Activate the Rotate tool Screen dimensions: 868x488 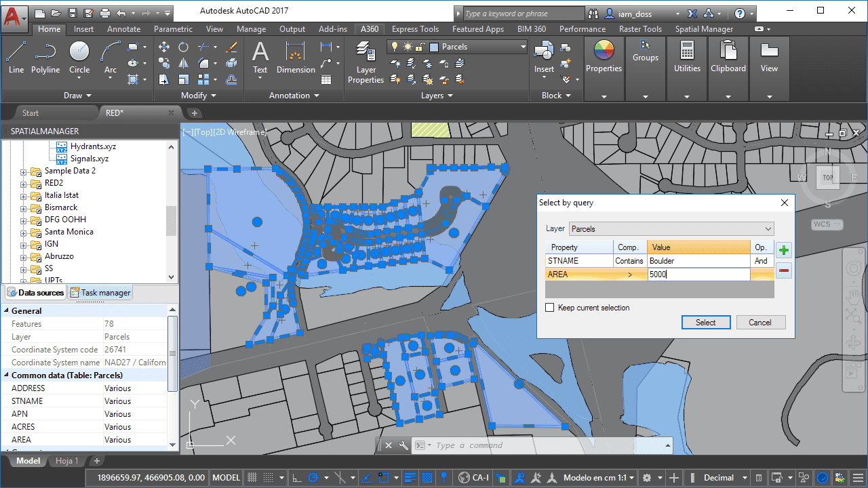183,47
